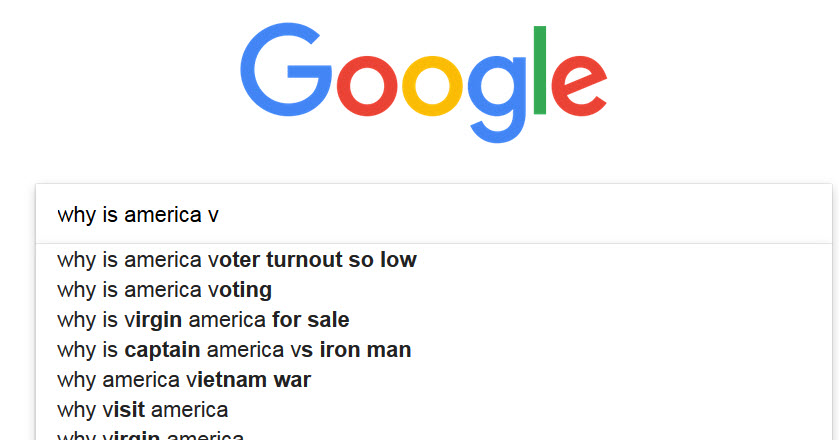Focus the empty area of the search box

(524, 214)
